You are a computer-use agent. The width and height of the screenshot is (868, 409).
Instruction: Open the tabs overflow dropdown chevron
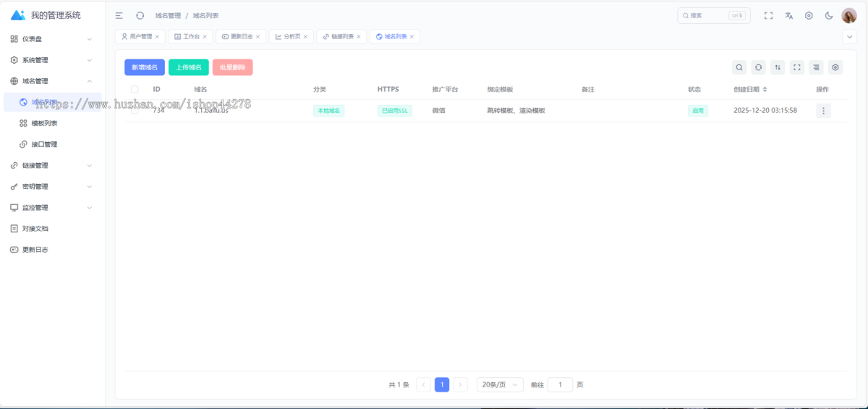(x=849, y=36)
